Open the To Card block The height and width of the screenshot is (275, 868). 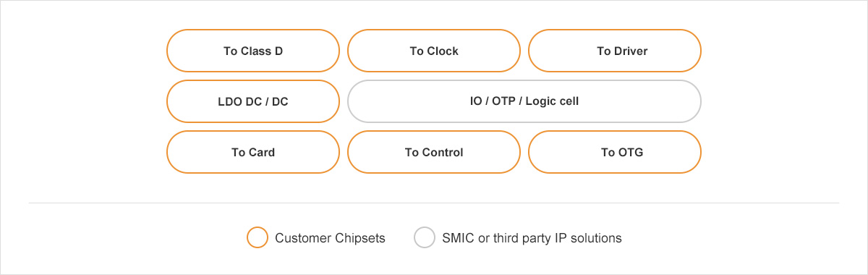253,152
